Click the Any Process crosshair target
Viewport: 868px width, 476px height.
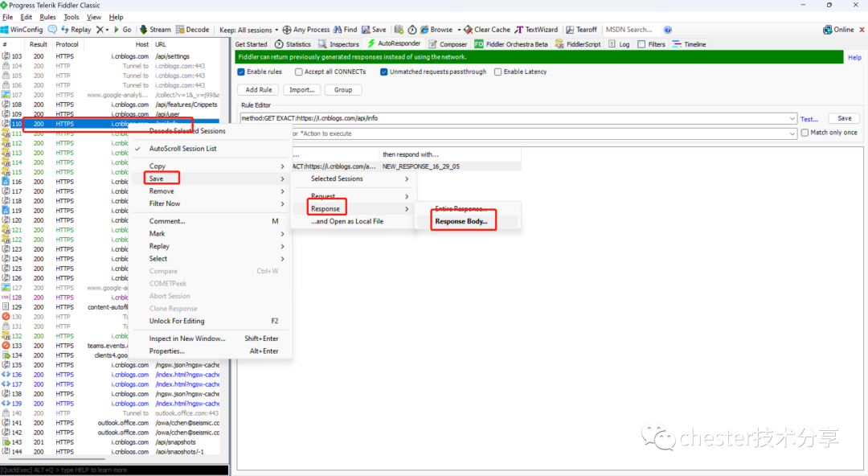306,30
